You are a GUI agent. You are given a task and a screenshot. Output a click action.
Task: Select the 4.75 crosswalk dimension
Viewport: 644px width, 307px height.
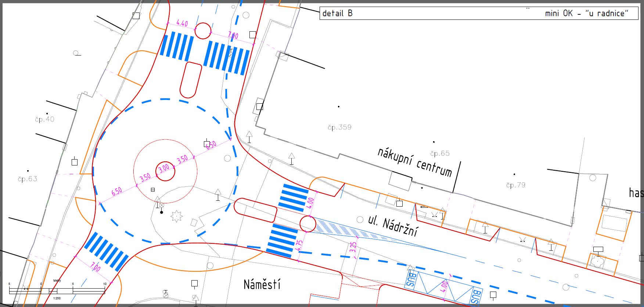point(299,245)
